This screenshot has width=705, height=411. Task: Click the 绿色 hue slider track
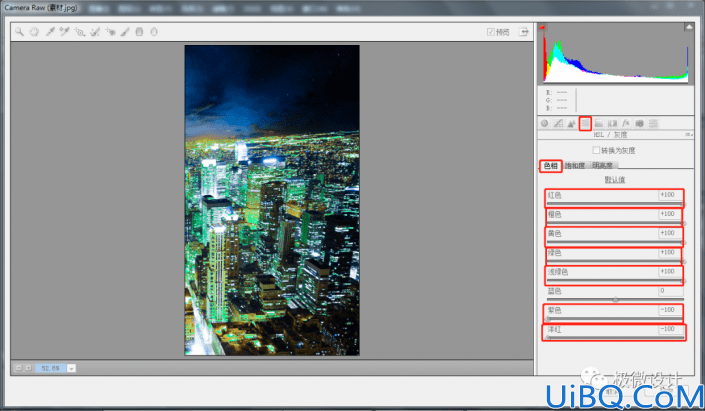[615, 261]
